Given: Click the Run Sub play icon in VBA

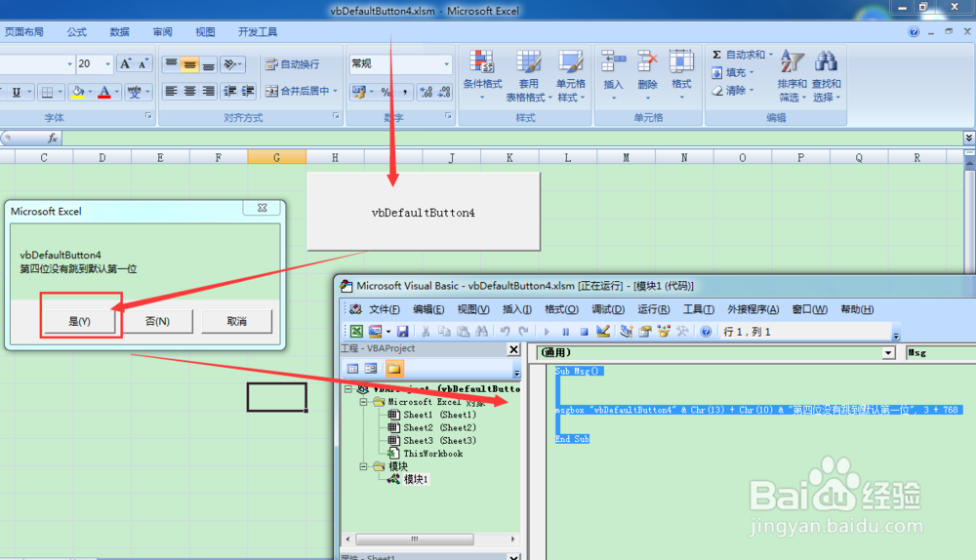Looking at the screenshot, I should 547,332.
